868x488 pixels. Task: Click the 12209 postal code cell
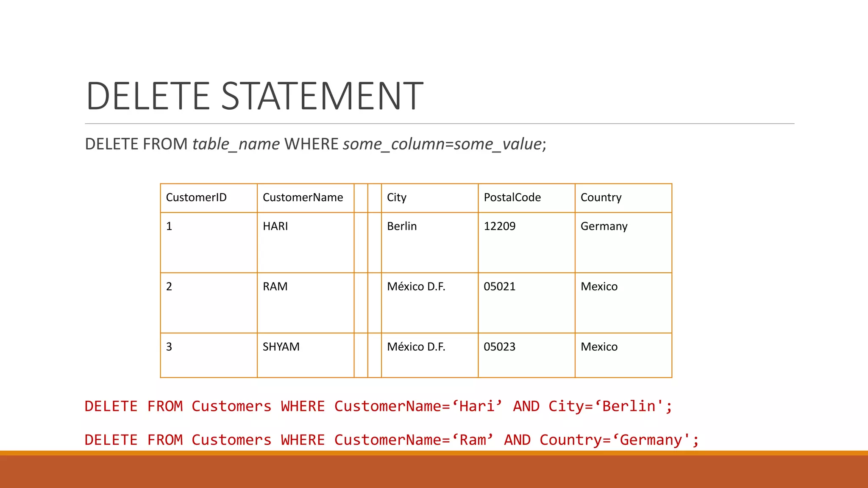tap(499, 226)
